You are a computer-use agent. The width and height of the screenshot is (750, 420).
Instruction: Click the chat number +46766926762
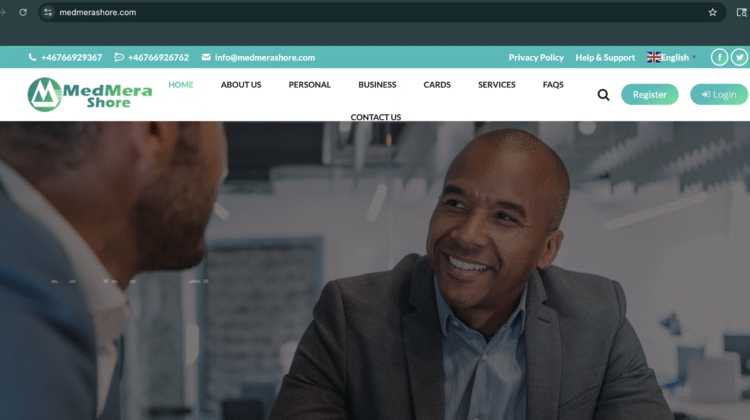(x=158, y=57)
